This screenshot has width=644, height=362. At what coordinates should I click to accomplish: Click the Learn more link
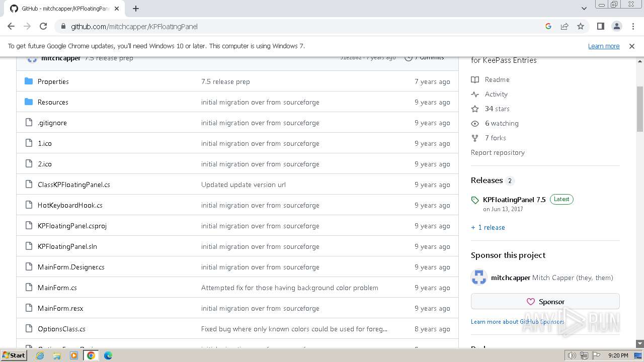[604, 46]
